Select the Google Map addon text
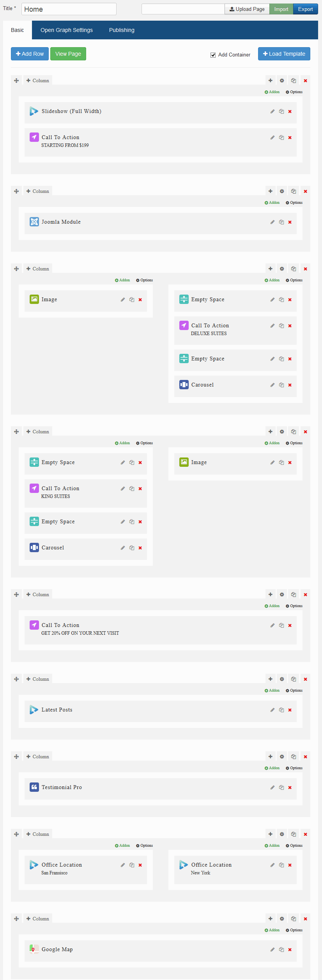 click(57, 950)
